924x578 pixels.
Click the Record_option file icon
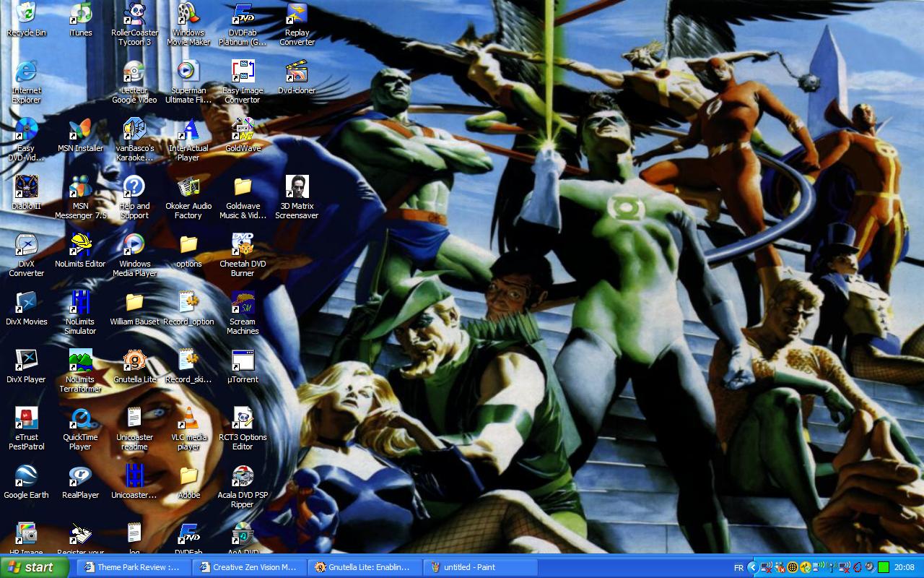click(188, 309)
